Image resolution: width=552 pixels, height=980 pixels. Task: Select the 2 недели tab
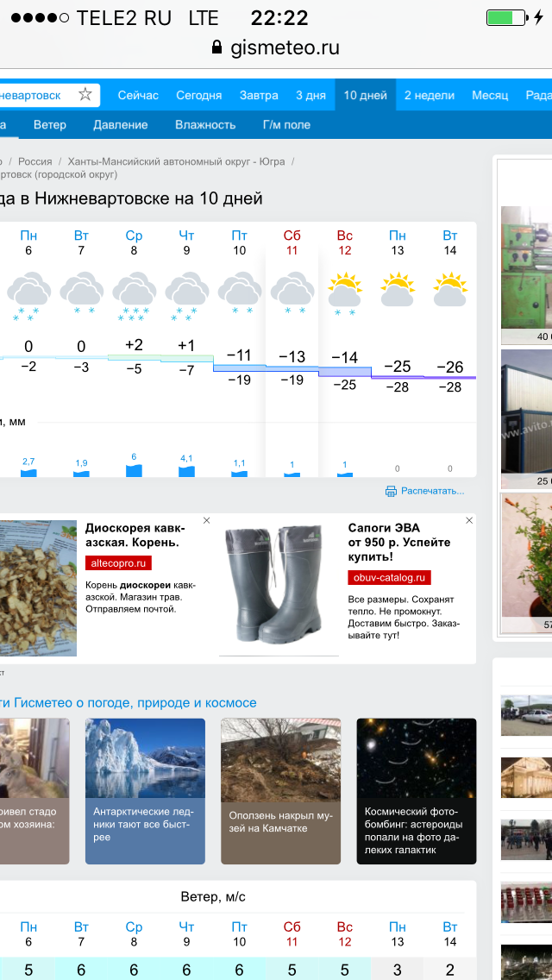point(429,95)
